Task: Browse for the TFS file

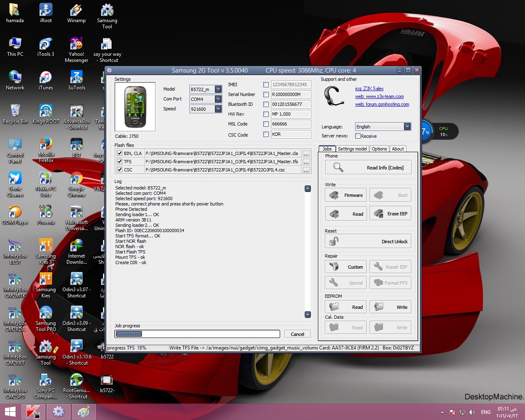Action: click(x=306, y=162)
